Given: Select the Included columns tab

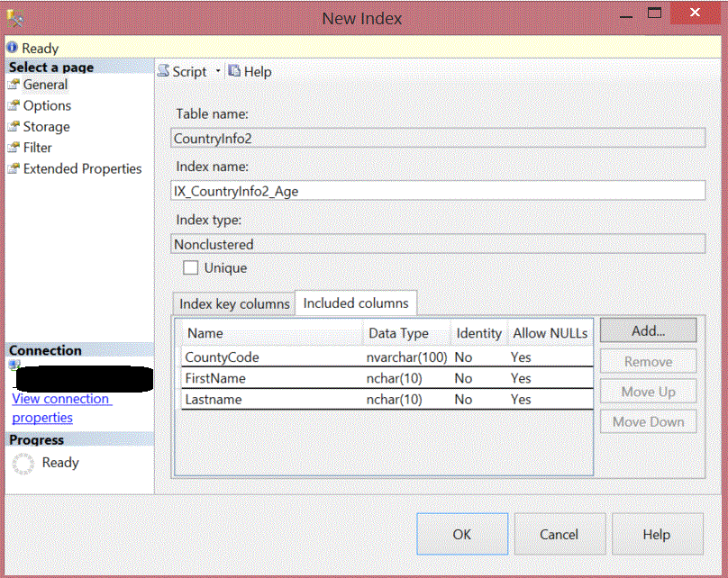Looking at the screenshot, I should coord(356,303).
